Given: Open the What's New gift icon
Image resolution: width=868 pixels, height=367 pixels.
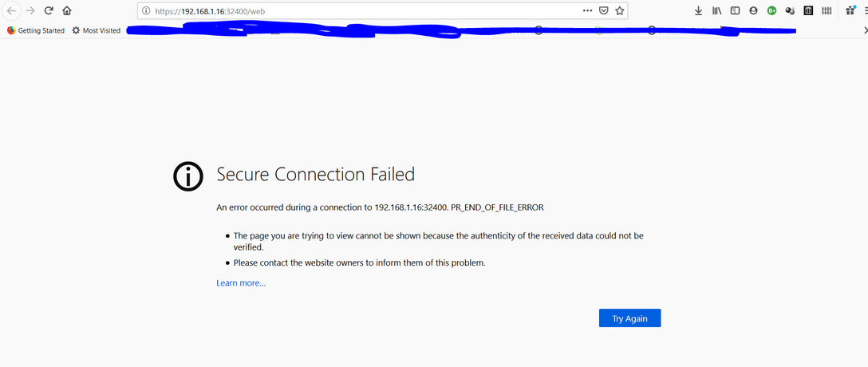Looking at the screenshot, I should [x=849, y=11].
